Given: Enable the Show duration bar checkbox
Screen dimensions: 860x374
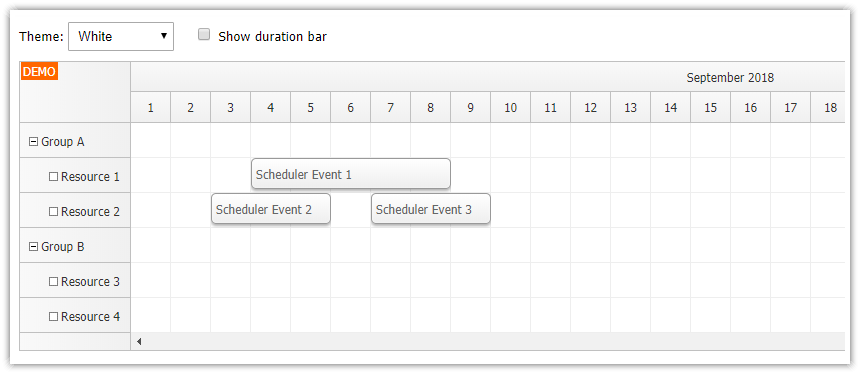Looking at the screenshot, I should click(x=204, y=35).
